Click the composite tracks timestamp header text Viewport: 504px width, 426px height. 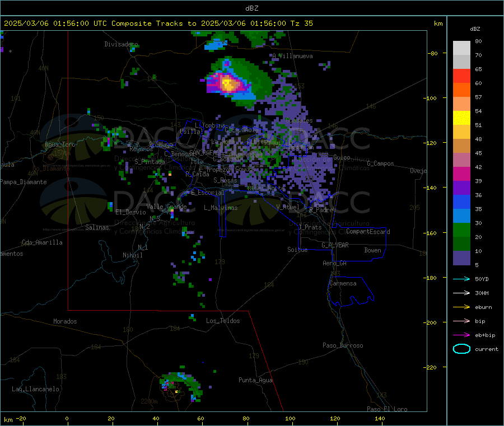(x=158, y=24)
